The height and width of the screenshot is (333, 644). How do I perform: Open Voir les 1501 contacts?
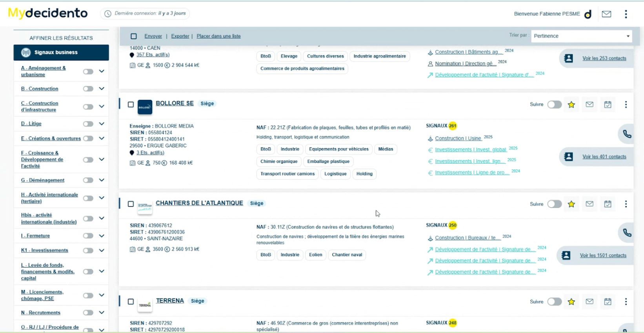point(603,255)
